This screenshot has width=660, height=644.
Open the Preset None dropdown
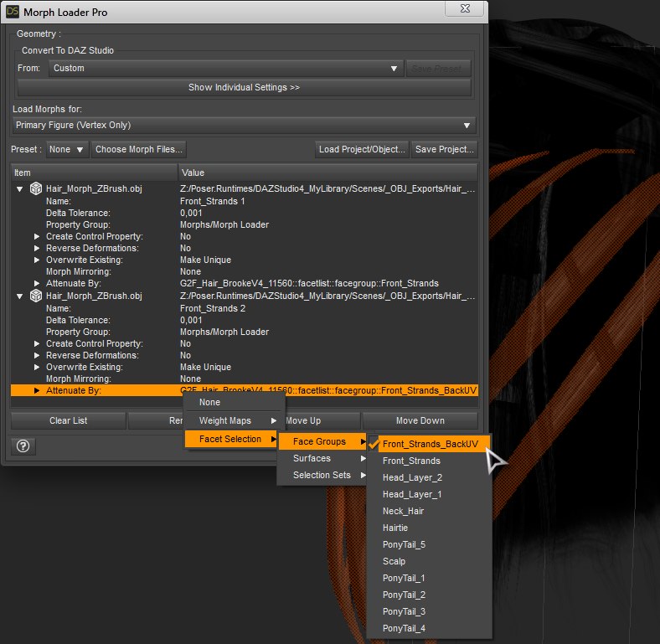pyautogui.click(x=67, y=149)
